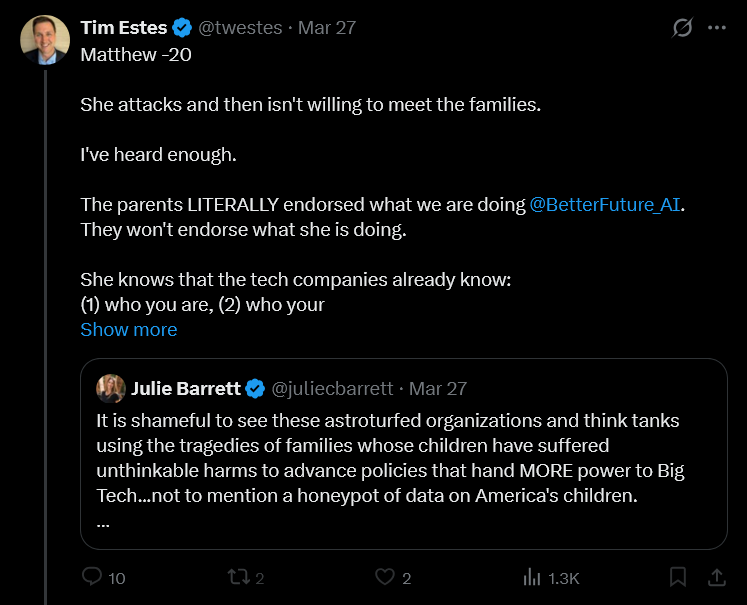
Task: Bookmark this post
Action: click(677, 577)
